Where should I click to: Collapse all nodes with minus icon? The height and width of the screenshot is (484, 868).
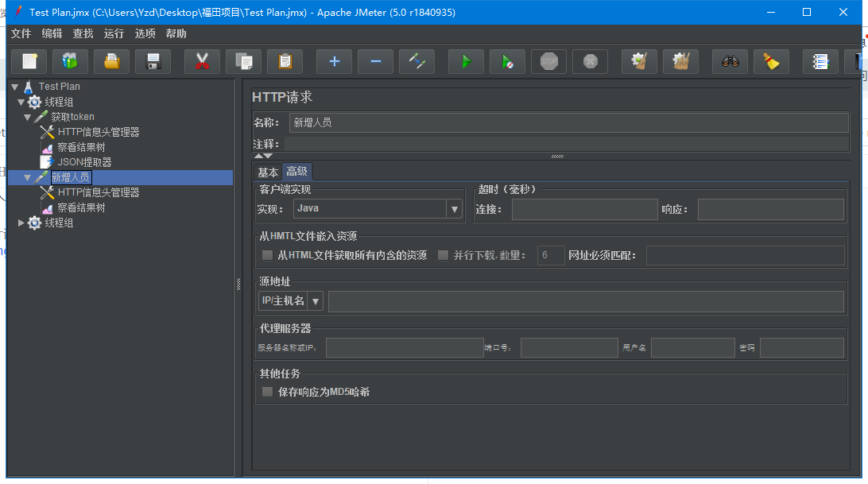(375, 61)
